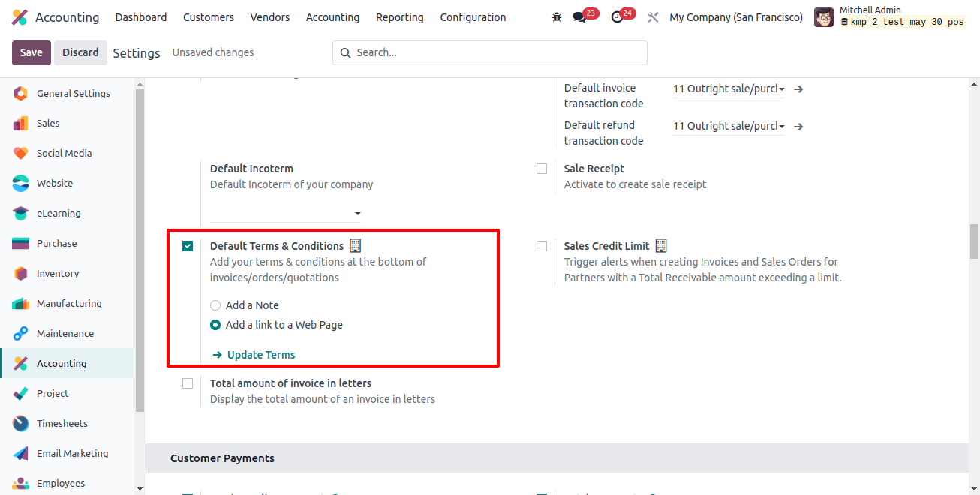Image resolution: width=980 pixels, height=495 pixels.
Task: Click the tools wrench icon
Action: click(x=653, y=17)
